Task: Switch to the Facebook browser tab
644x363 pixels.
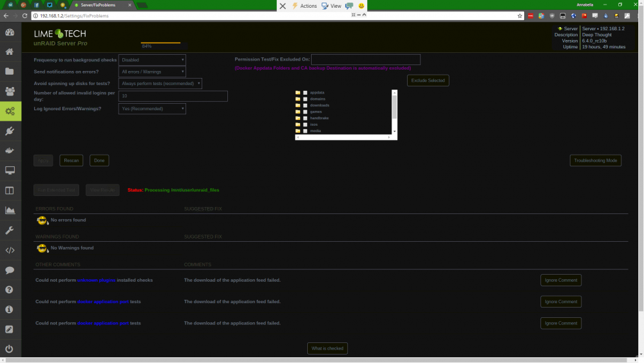Action: 37,5
